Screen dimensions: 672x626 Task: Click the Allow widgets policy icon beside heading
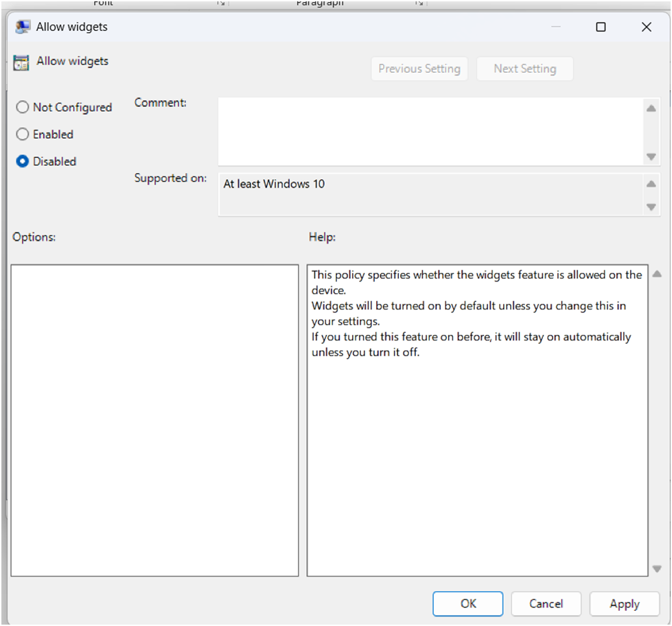(21, 61)
